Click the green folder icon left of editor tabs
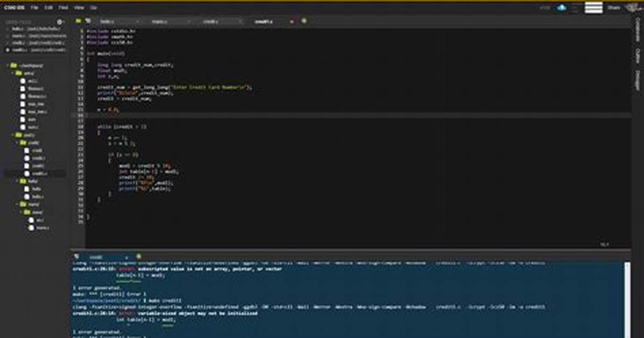This screenshot has width=644, height=338. click(x=78, y=21)
